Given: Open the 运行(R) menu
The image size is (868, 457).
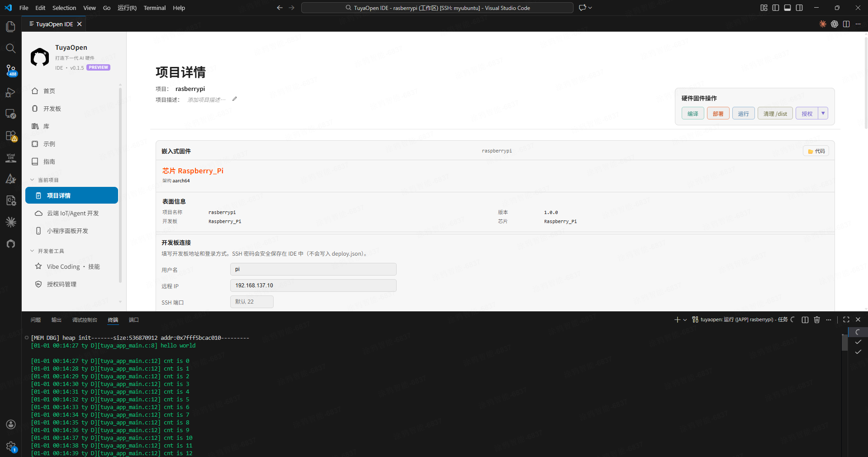Looking at the screenshot, I should (127, 8).
